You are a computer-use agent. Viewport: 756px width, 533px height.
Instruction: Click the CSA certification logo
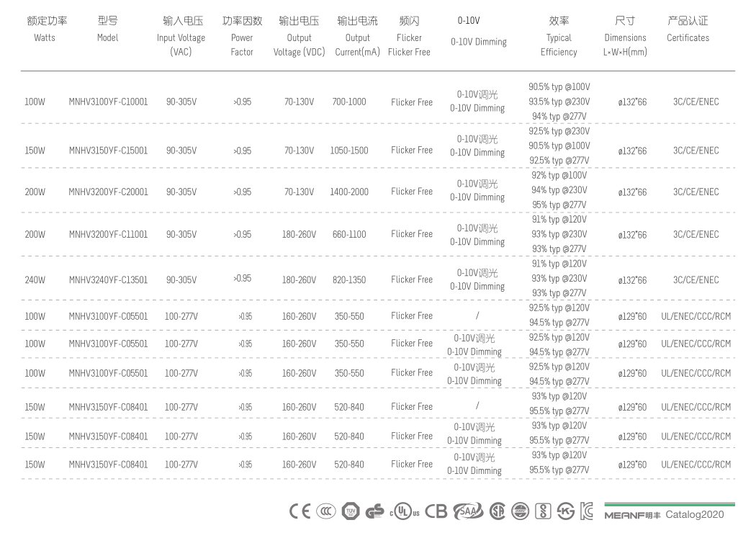click(x=497, y=511)
